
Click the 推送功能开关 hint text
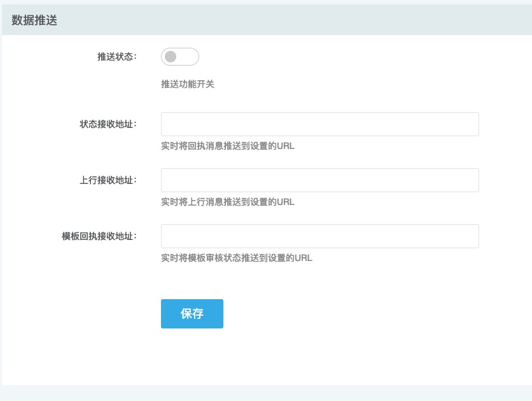(x=188, y=84)
